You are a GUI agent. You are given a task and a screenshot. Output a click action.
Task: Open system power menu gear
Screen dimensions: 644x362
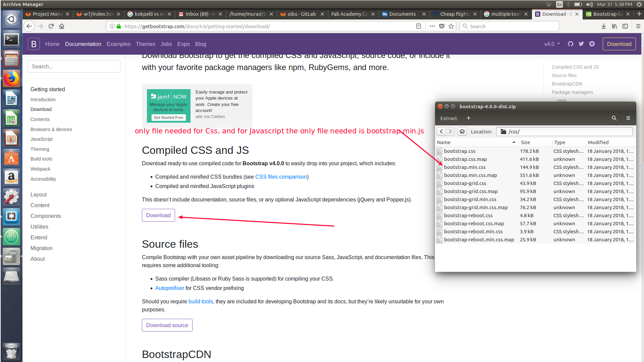[639, 4]
